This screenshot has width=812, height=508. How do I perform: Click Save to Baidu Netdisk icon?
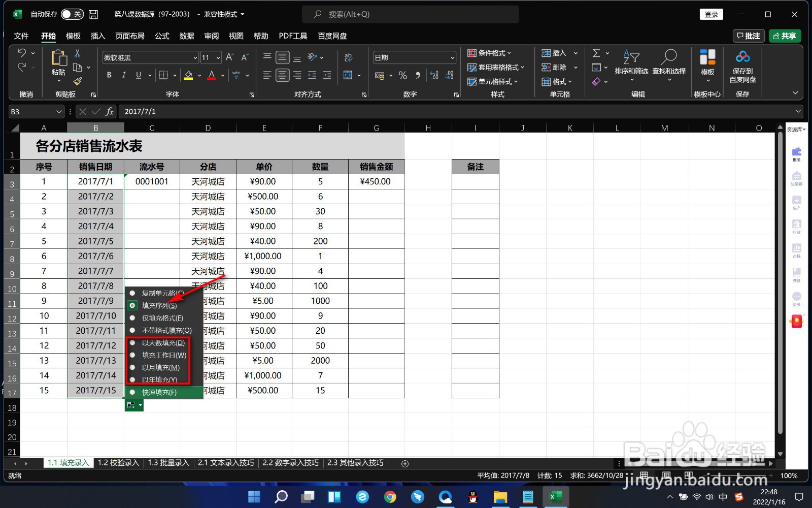click(x=742, y=66)
